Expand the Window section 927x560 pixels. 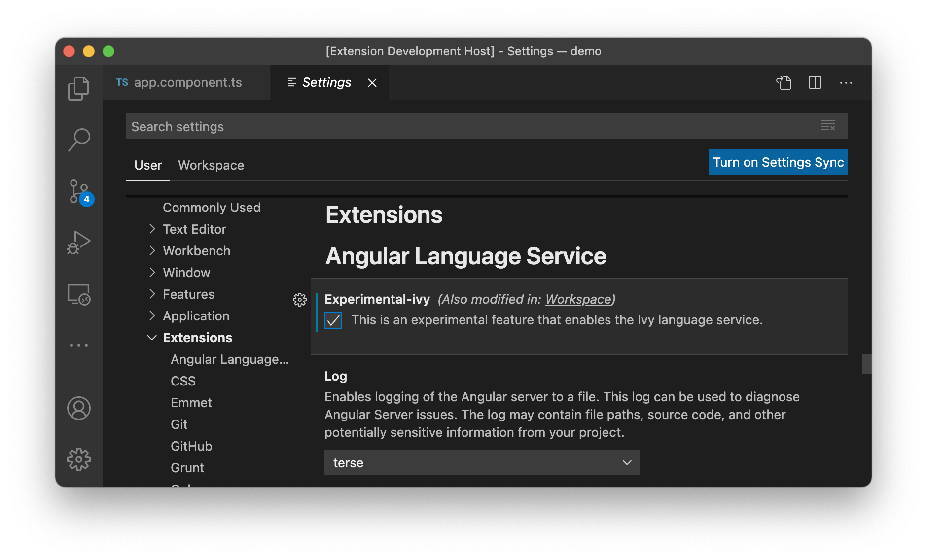tap(152, 273)
